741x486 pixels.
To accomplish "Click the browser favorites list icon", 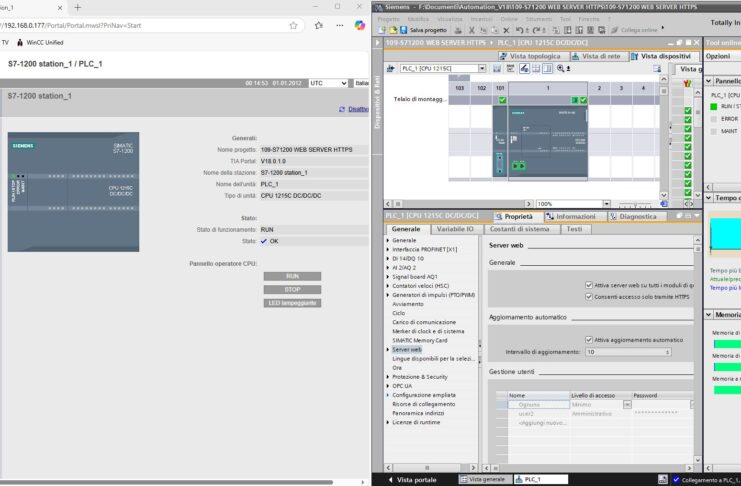I will point(319,26).
